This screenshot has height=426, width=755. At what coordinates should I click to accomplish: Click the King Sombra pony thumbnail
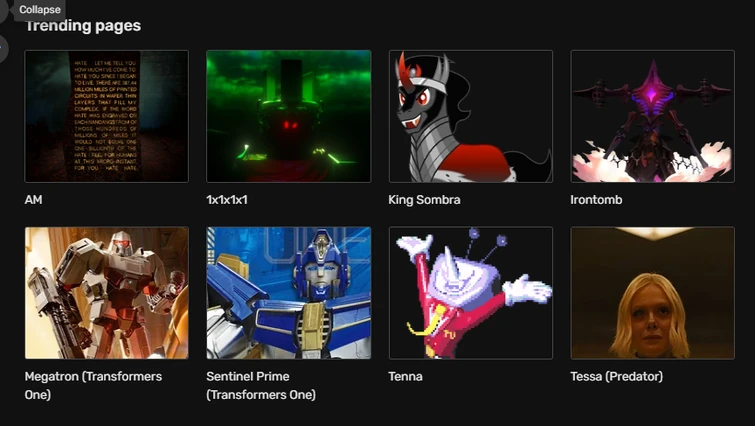470,116
